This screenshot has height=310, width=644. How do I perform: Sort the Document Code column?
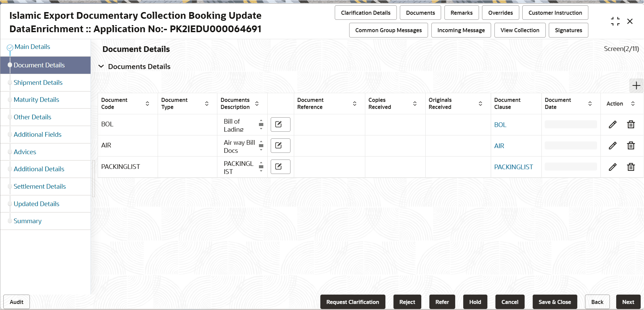147,104
